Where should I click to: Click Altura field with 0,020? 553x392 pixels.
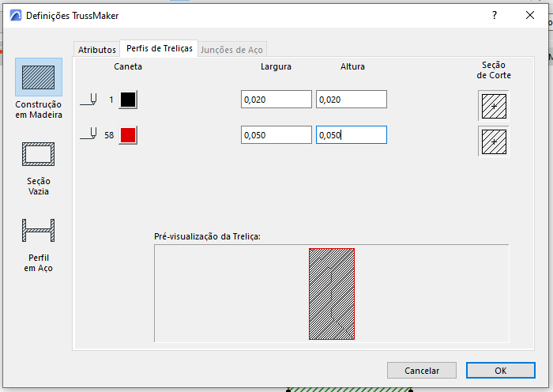[x=352, y=100]
